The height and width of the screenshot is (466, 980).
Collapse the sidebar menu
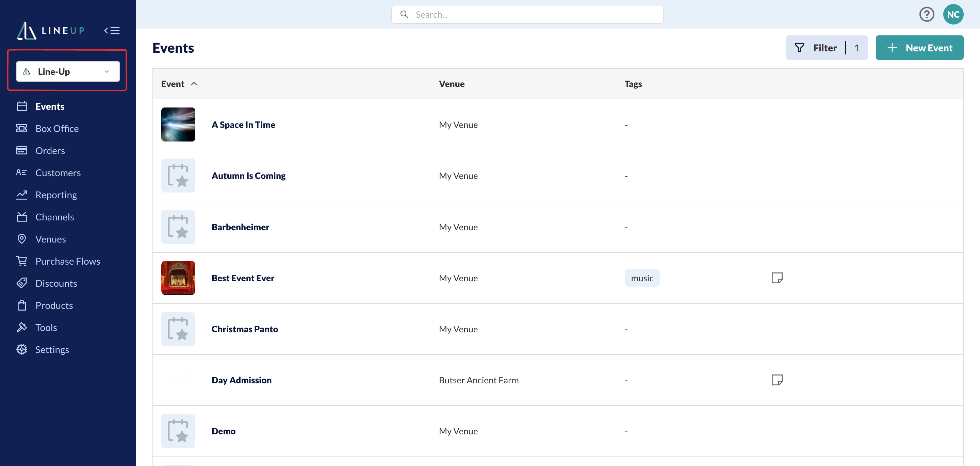pyautogui.click(x=112, y=30)
